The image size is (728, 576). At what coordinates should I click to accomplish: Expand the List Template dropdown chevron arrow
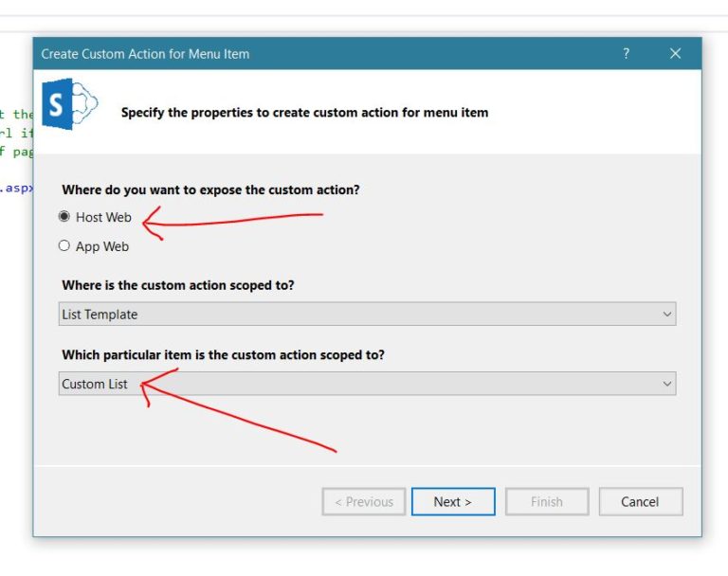point(666,315)
